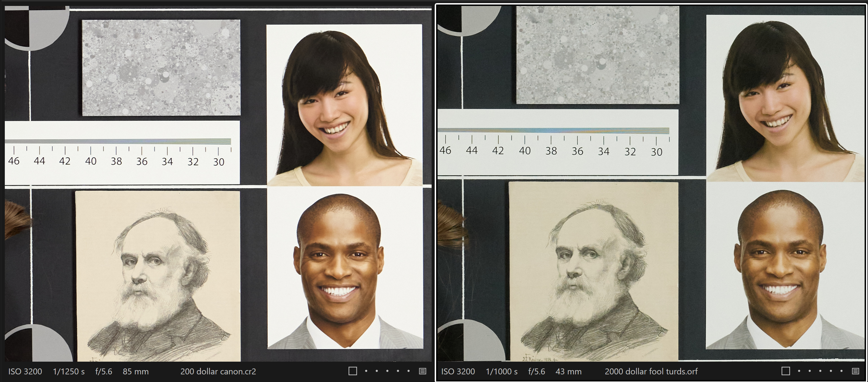Image resolution: width=868 pixels, height=382 pixels.
Task: Open the info panel icon for 2000 dollar fool turds.orf
Action: tap(855, 371)
